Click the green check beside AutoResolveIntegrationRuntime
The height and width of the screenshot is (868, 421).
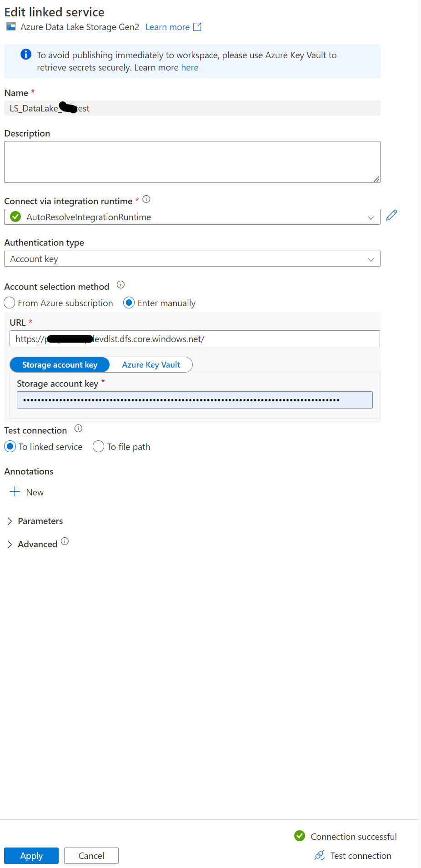15,217
